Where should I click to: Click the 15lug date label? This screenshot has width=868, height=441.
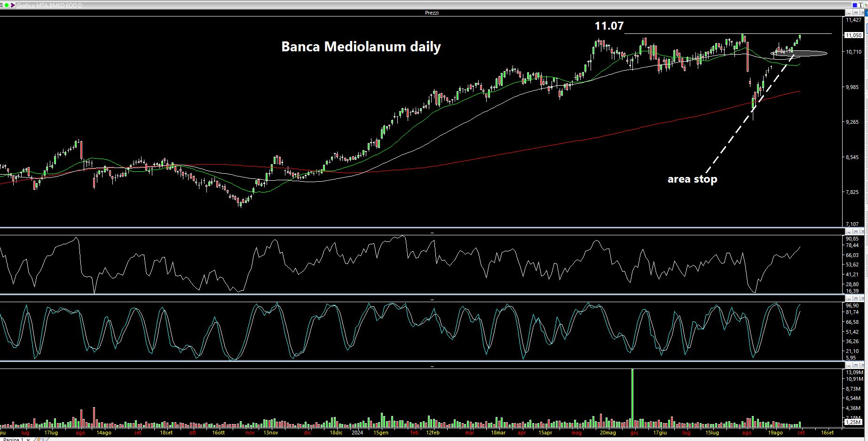[x=712, y=433]
